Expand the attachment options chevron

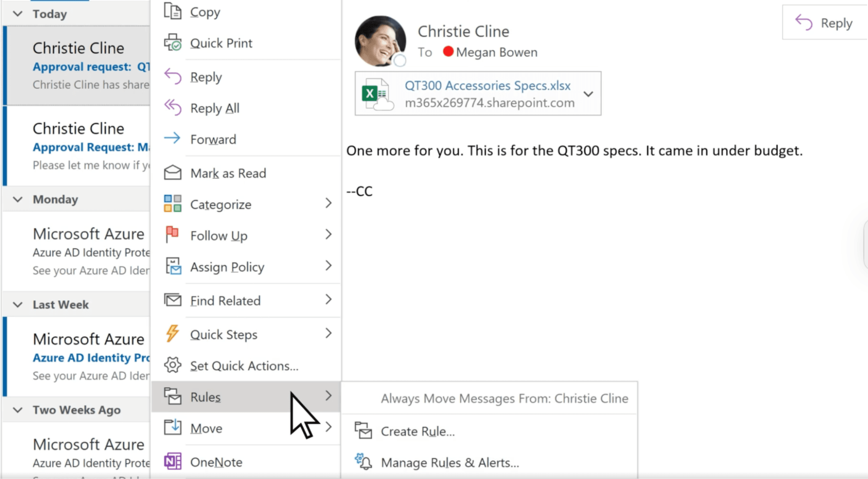click(589, 94)
